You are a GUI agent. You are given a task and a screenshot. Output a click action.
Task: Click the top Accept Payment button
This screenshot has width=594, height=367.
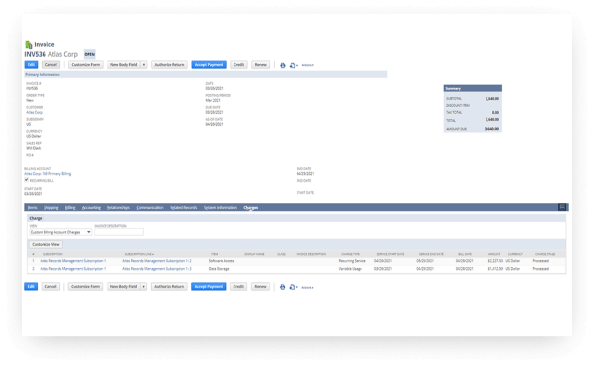click(x=209, y=65)
